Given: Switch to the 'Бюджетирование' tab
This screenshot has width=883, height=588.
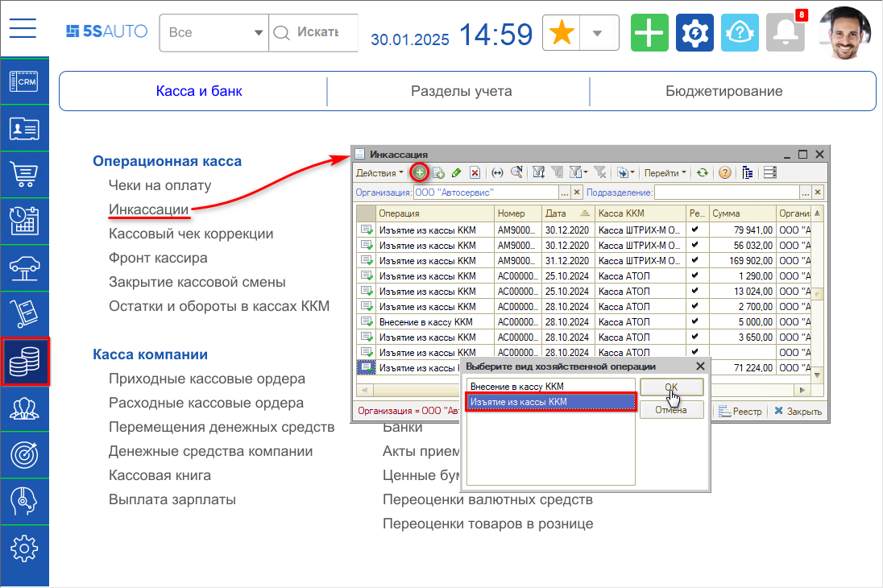Looking at the screenshot, I should coord(723,91).
